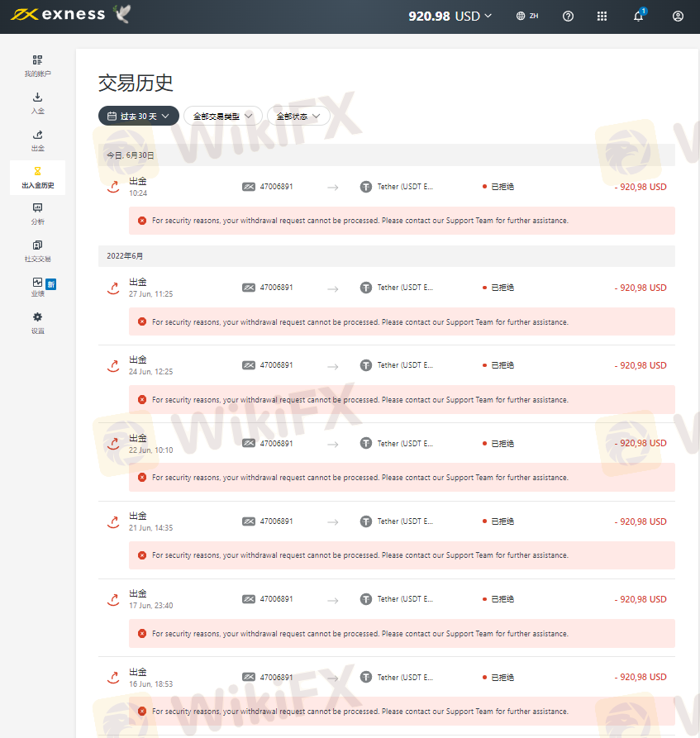The image size is (700, 738).
Task: Open Withdrawal (出金) in sidebar
Action: coord(38,140)
